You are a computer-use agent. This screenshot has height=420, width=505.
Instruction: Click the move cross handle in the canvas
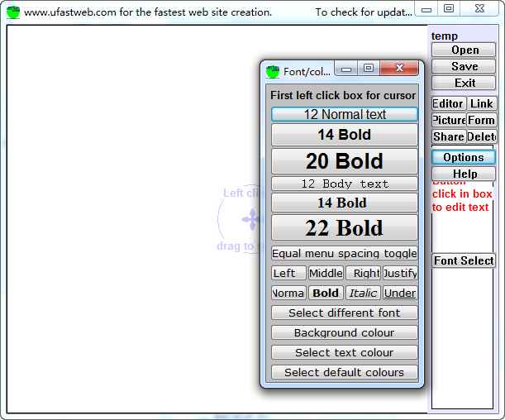[x=251, y=219]
